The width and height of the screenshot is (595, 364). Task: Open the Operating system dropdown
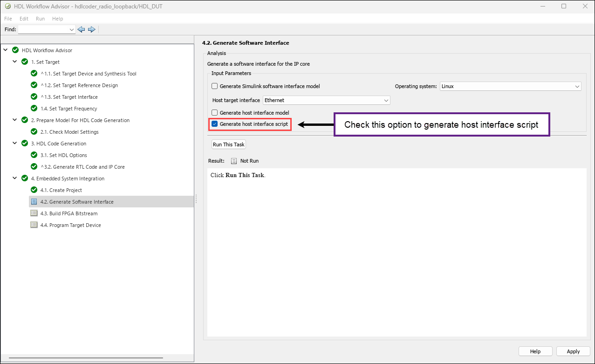coord(511,86)
